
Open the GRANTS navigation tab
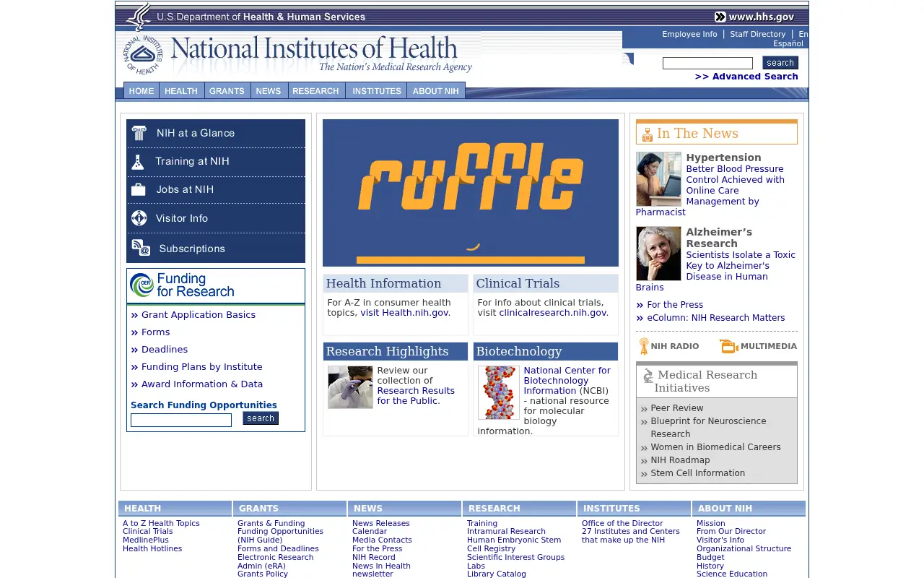[227, 91]
